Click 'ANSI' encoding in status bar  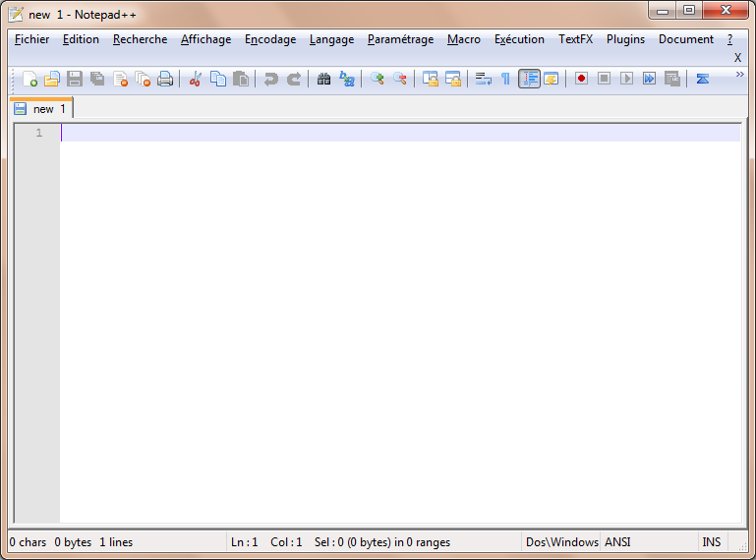[617, 542]
